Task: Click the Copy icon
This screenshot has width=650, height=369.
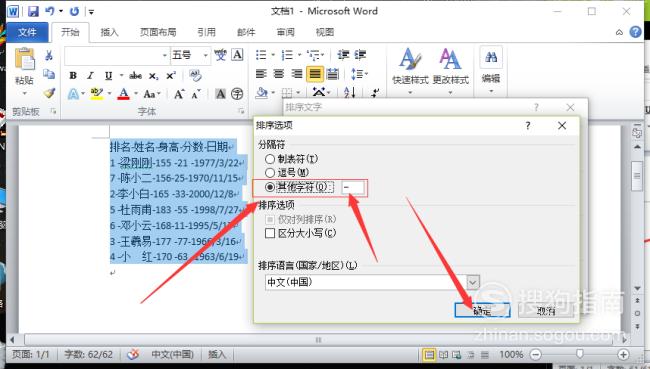Action: (49, 74)
